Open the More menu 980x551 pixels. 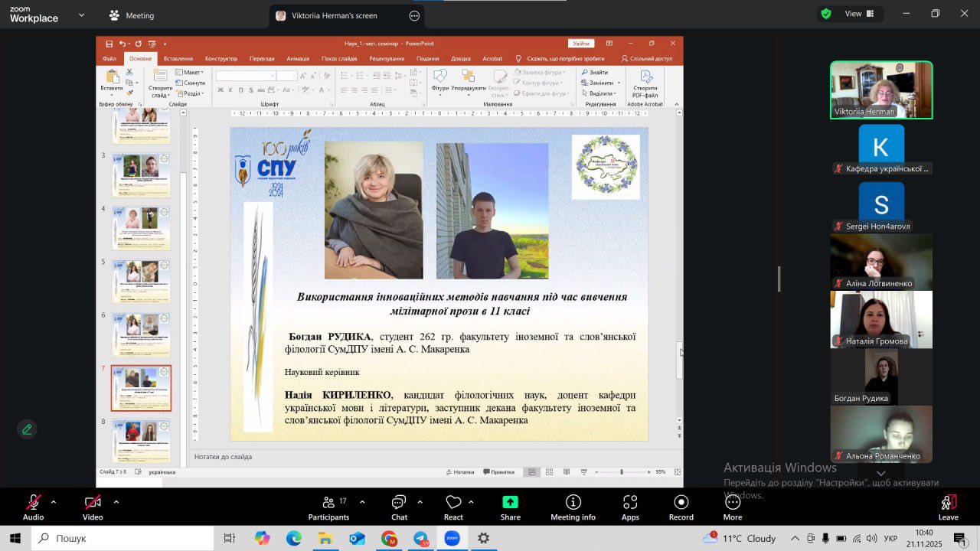point(732,507)
